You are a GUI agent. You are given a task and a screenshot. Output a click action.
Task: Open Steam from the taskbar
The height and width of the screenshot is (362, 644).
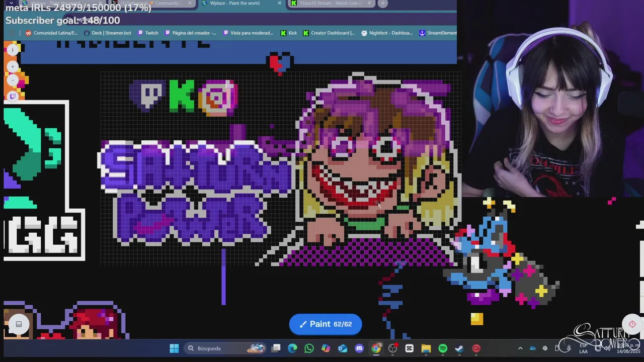(x=459, y=348)
